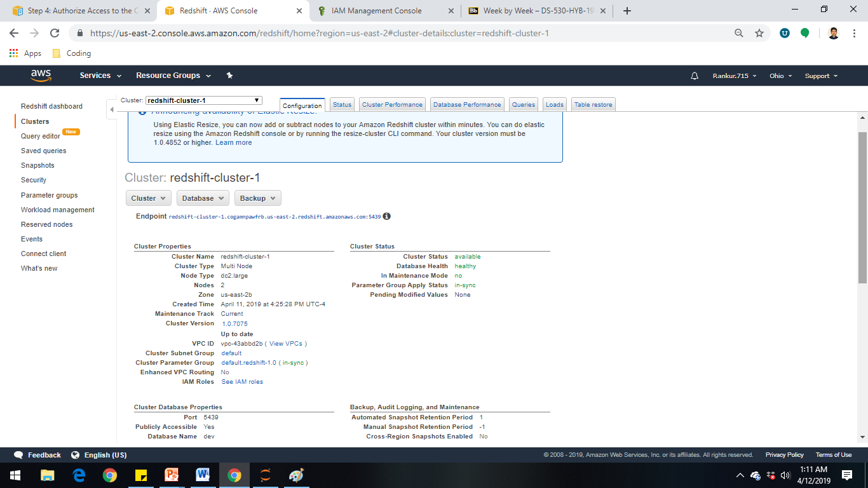Screen dimensions: 868x488
Task: Collapse the Redshift sidebar with arrow handle
Action: point(112,109)
